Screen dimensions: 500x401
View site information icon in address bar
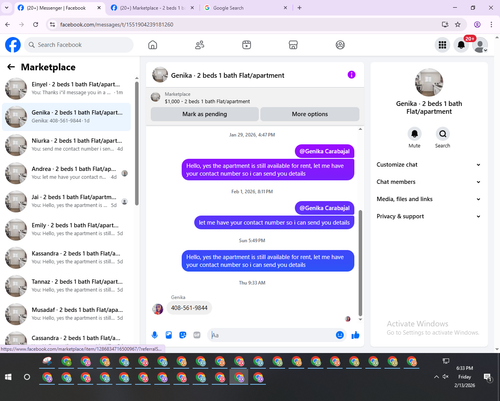tap(52, 24)
